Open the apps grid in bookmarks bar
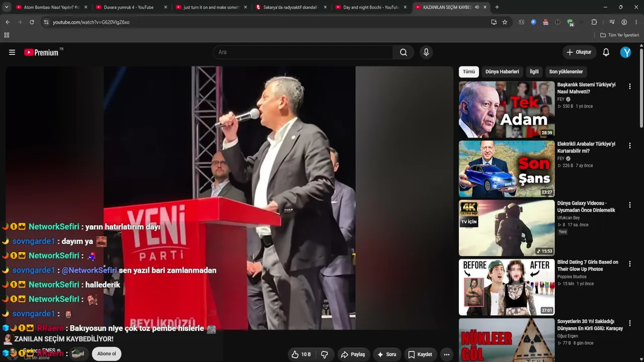The width and height of the screenshot is (644, 362). 7,35
